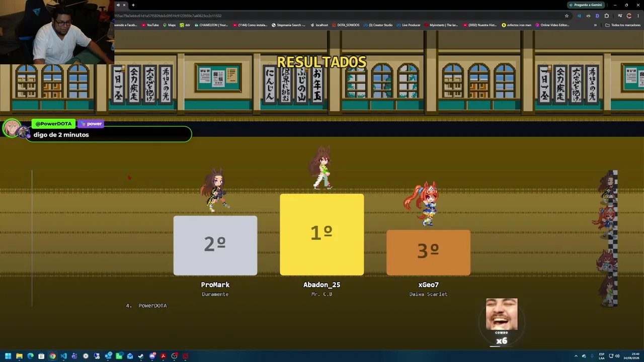Open Adobe Acrobat from the taskbar
This screenshot has height=362, width=644.
click(163, 356)
